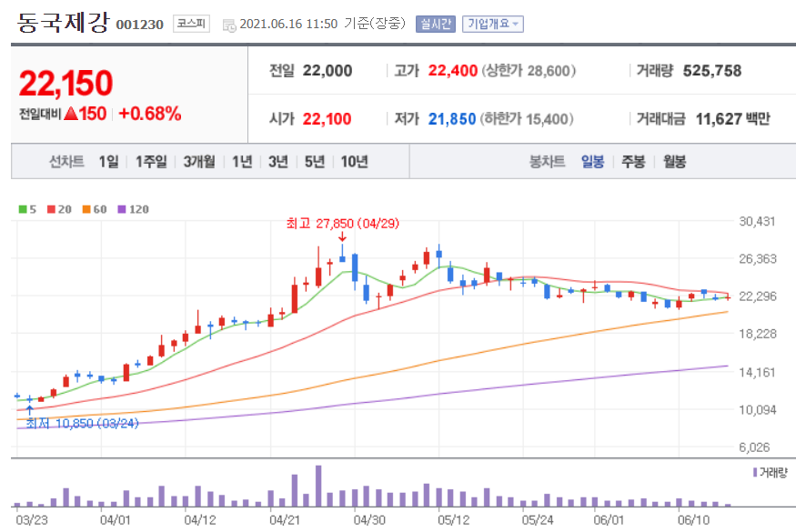Click the red 20-day moving average swatch
The width and height of the screenshot is (796, 532).
tap(51, 209)
